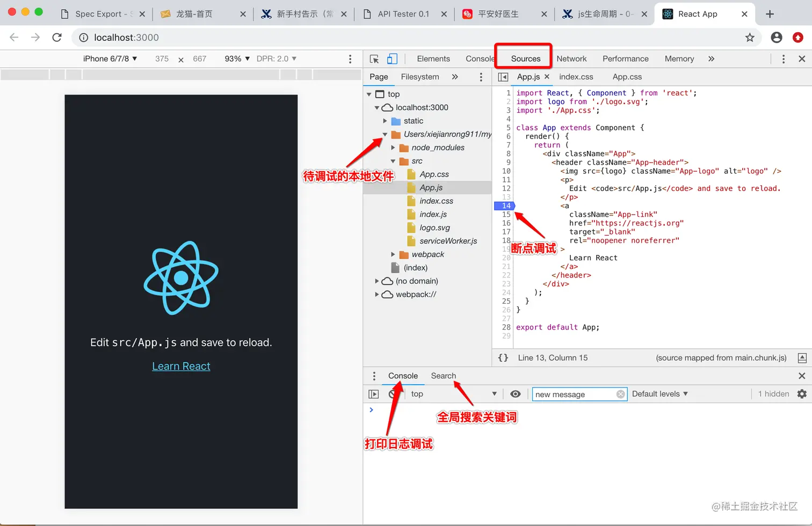Switch to the Elements panel

click(433, 59)
